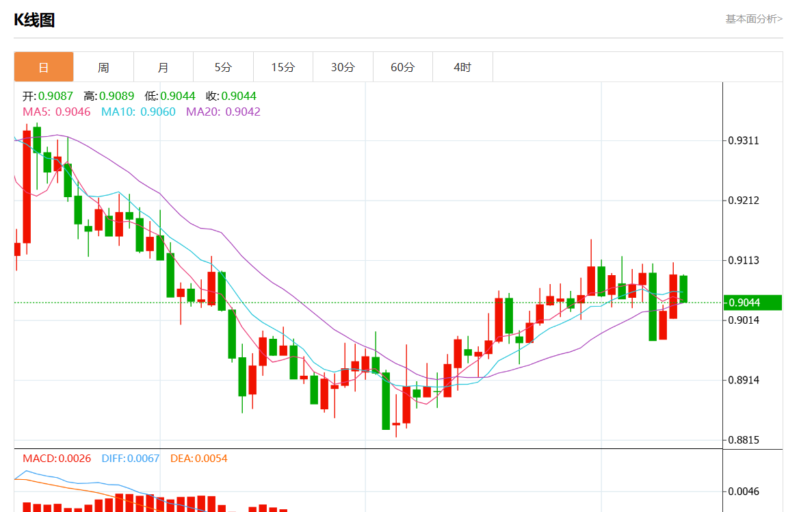Switch to the 周 weekly tab
The width and height of the screenshot is (812, 512).
103,67
